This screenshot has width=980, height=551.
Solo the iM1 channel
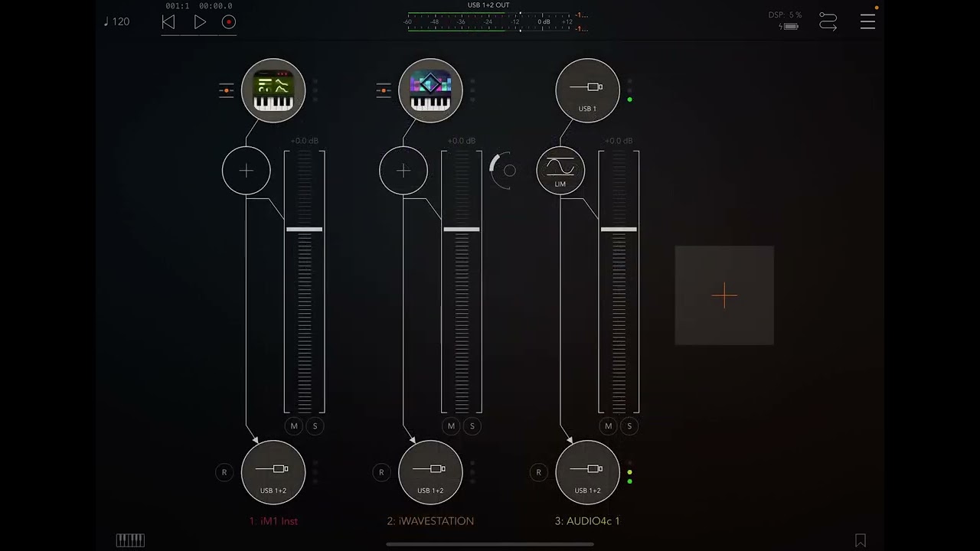point(315,426)
